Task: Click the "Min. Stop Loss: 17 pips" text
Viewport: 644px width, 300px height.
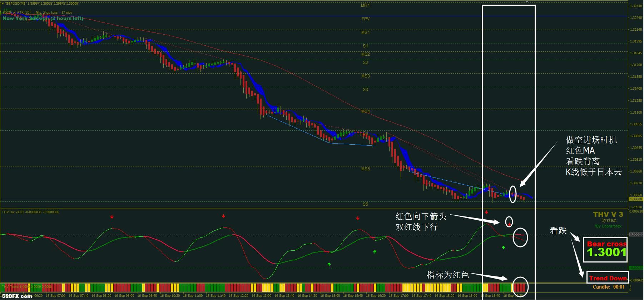Action: 54,12
